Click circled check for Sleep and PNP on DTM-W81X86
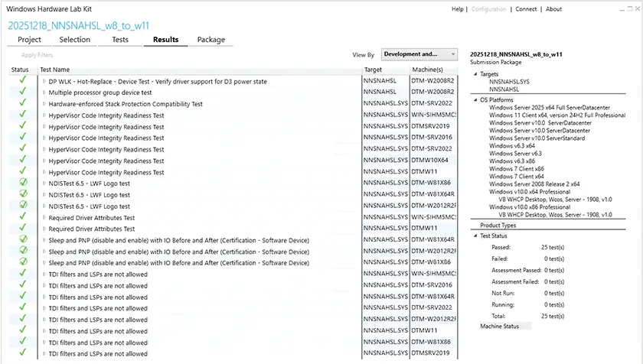Screen dimensions: 643x364 pyautogui.click(x=24, y=262)
